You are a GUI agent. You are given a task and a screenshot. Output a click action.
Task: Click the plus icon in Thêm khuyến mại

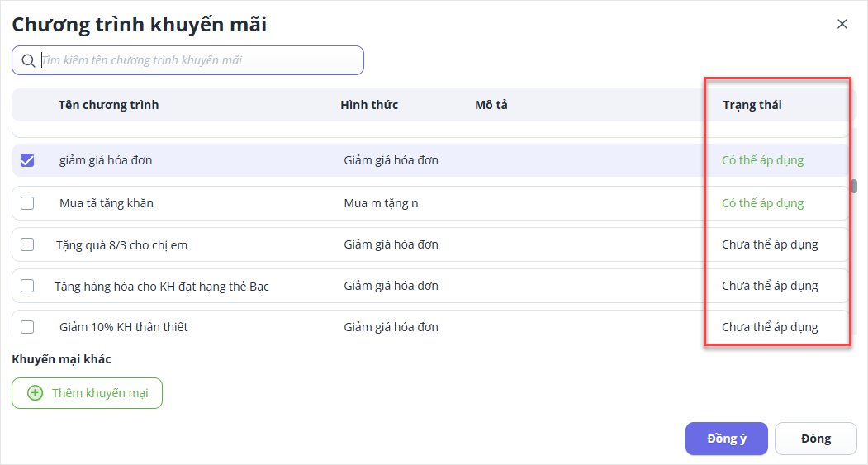point(35,393)
